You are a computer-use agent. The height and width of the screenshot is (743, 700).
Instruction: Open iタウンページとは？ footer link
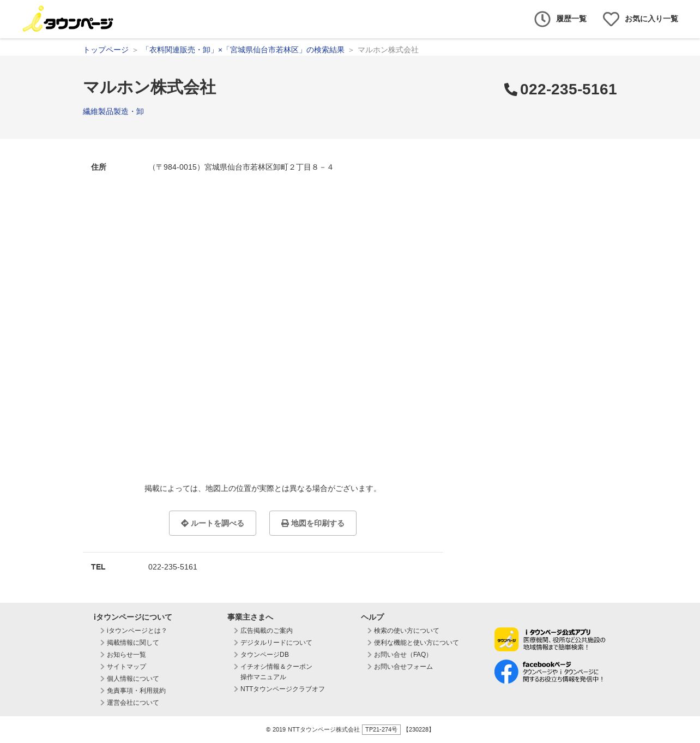click(x=137, y=631)
